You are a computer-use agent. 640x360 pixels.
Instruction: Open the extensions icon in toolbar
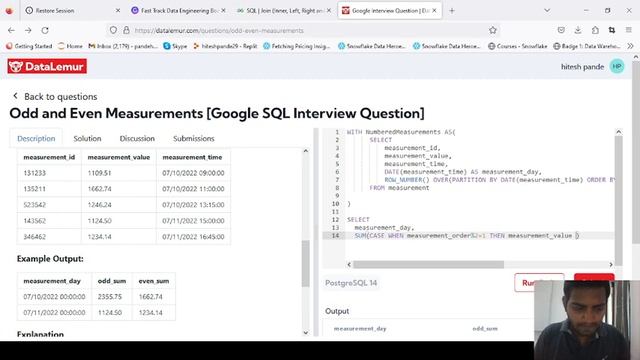(595, 30)
